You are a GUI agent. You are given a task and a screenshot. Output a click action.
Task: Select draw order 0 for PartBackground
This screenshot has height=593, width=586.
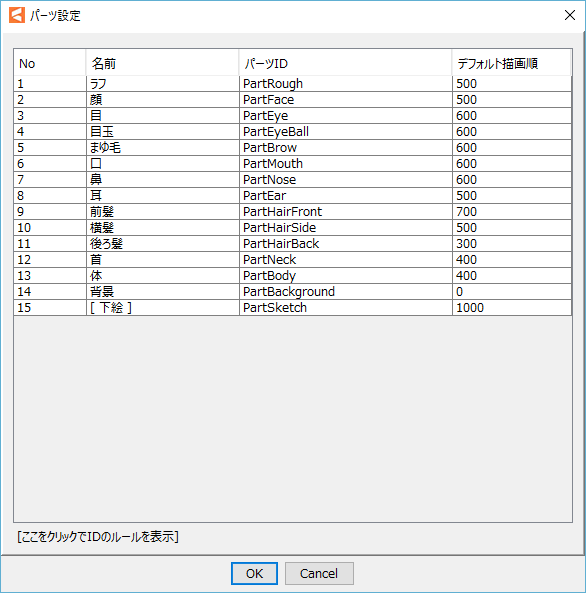click(x=512, y=292)
